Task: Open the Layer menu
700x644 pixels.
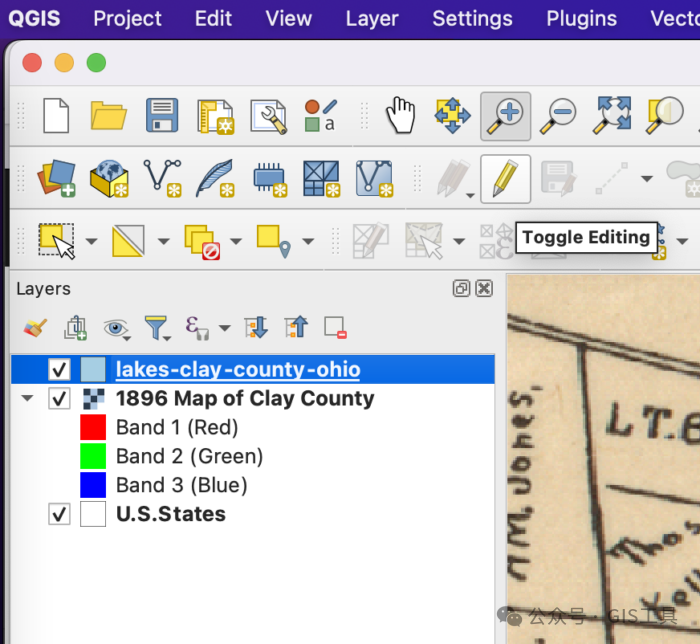Action: pyautogui.click(x=372, y=19)
